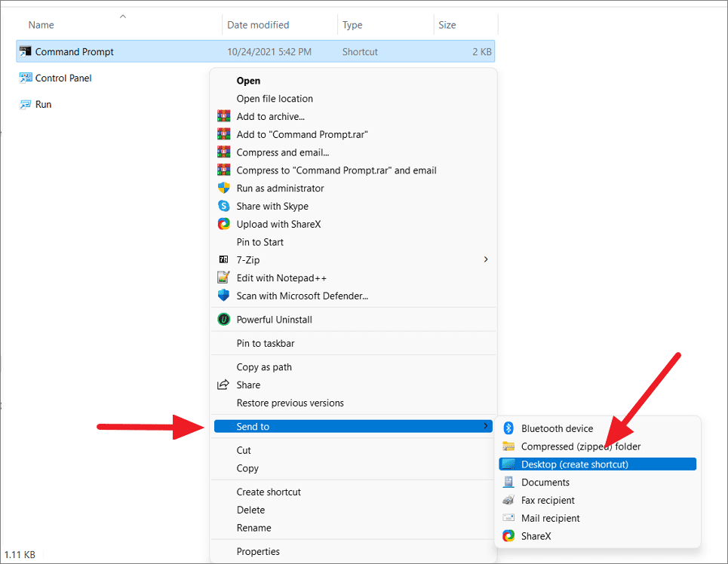Click the 7-Zip icon in context menu
728x564 pixels.
point(223,259)
